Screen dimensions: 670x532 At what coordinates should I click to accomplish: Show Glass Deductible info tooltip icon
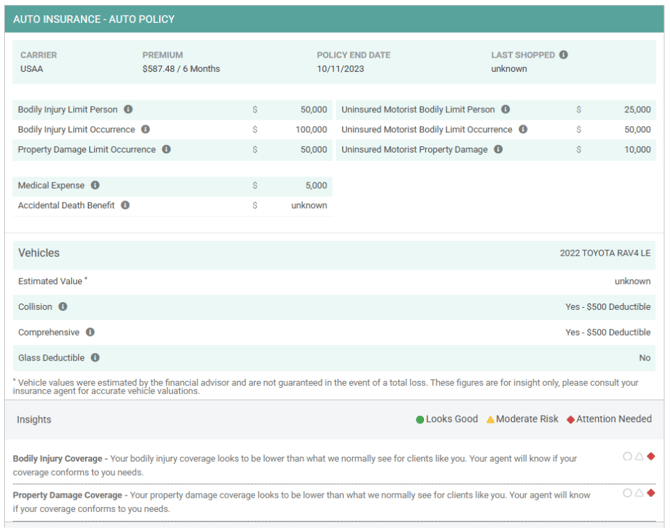coord(95,357)
